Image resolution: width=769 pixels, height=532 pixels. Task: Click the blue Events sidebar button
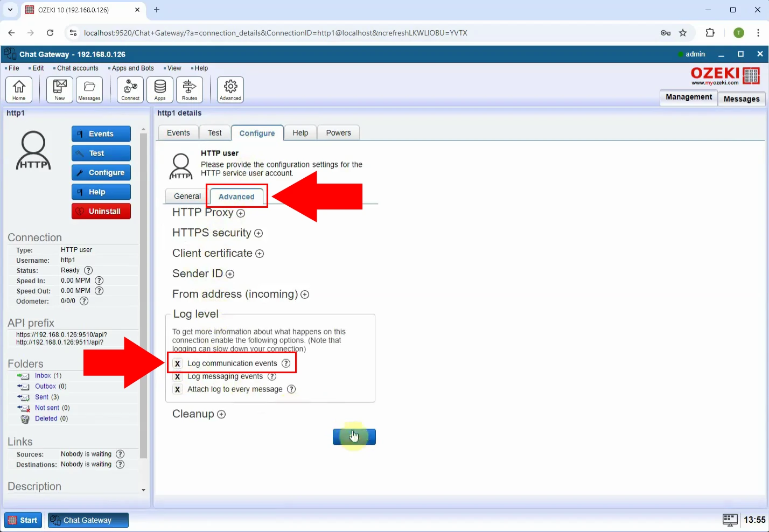101,134
